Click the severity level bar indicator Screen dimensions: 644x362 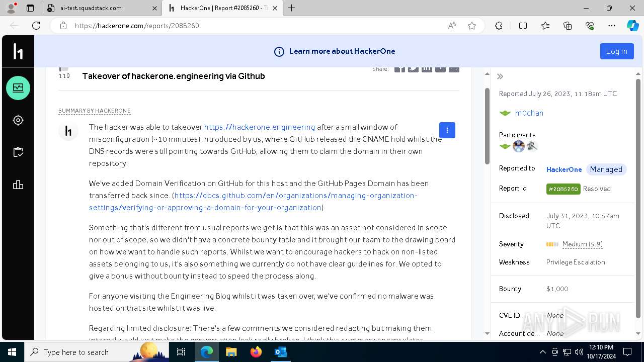tap(552, 244)
